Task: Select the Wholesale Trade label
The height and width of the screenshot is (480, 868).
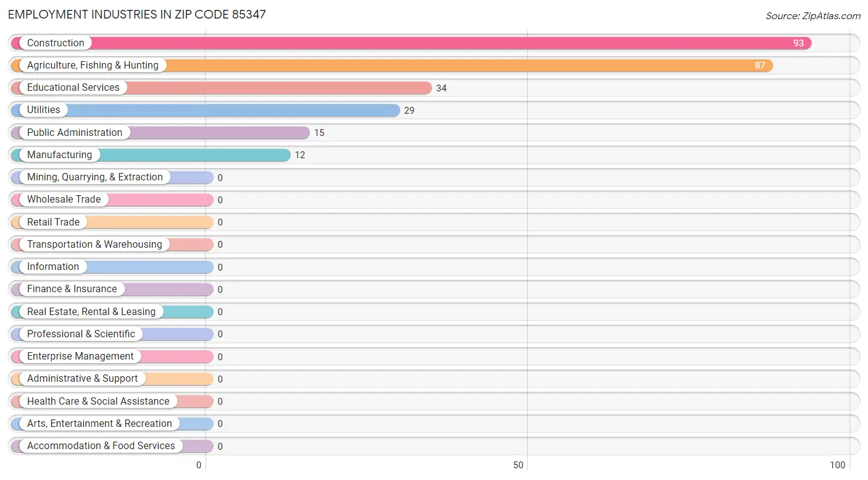Action: pos(64,200)
